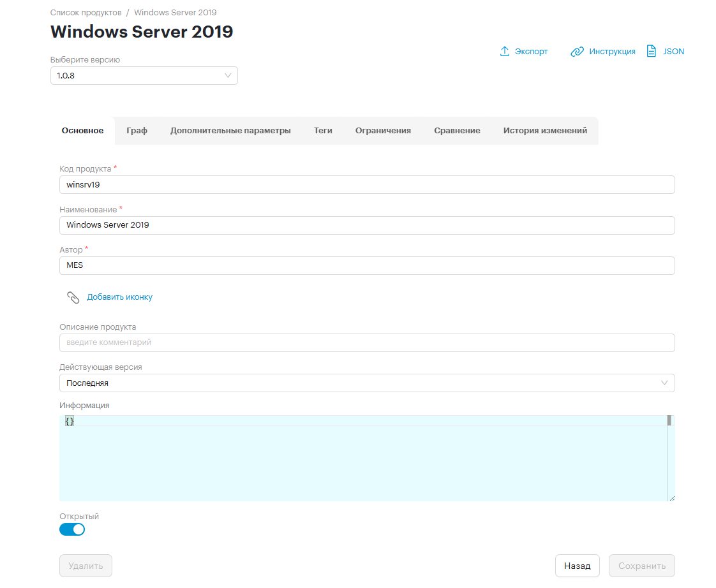Go to Дополнительные параметры tab

[x=230, y=131]
